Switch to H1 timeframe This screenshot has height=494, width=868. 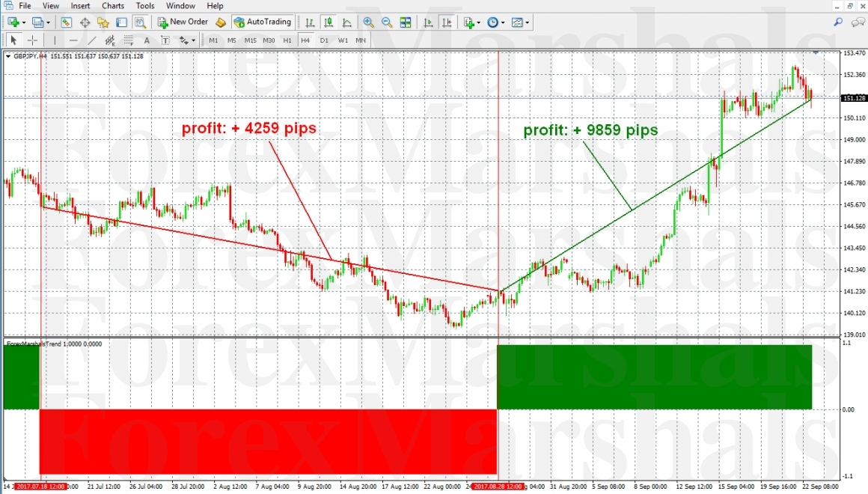pos(287,40)
